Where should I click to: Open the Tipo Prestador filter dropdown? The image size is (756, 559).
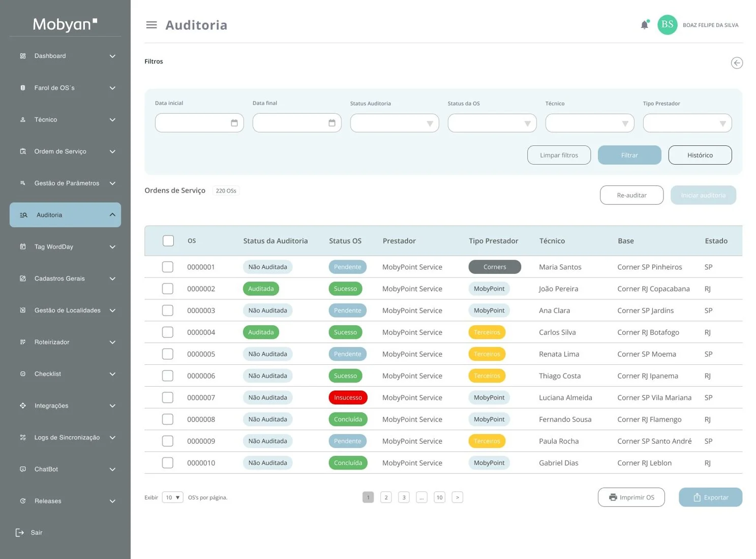point(687,123)
